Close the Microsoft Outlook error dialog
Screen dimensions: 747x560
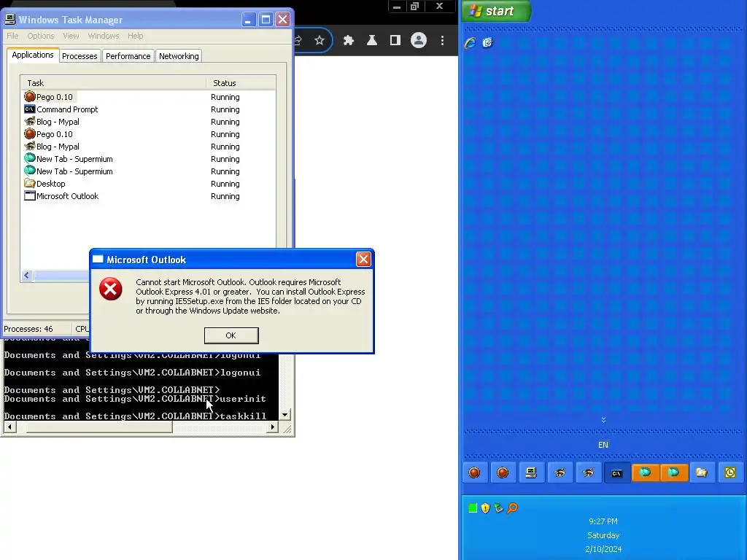pos(363,259)
